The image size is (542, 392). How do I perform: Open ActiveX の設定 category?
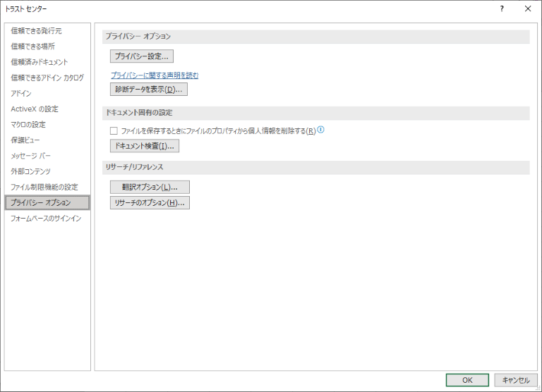coord(35,109)
